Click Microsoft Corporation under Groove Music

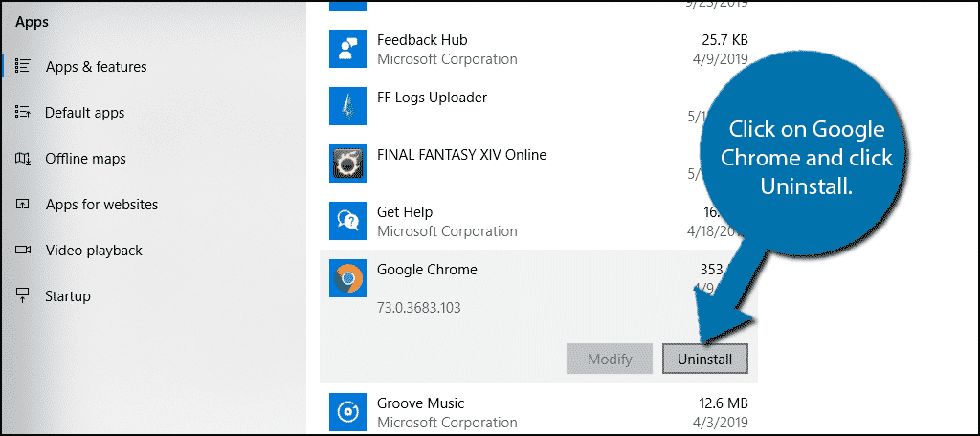[x=448, y=423]
